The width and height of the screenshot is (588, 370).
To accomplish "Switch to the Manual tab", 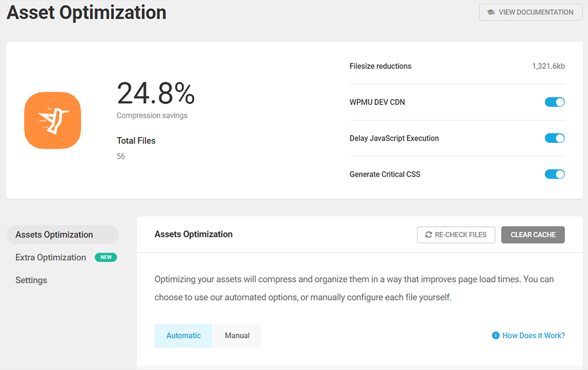I will [237, 336].
